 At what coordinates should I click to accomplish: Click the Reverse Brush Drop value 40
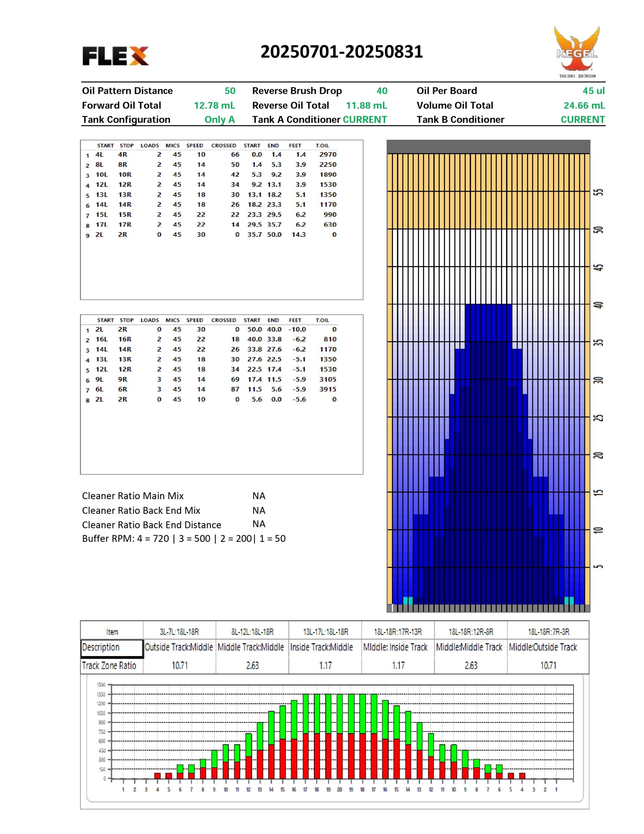click(x=382, y=91)
